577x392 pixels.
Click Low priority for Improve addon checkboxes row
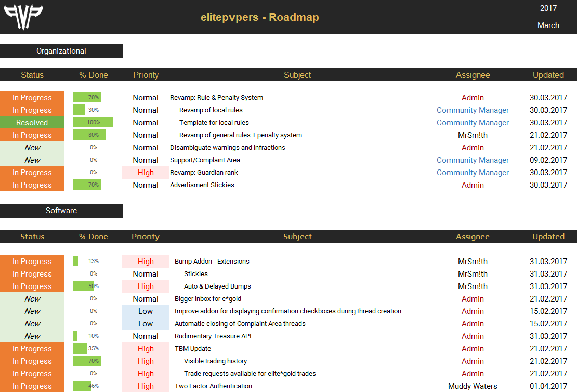coord(146,311)
